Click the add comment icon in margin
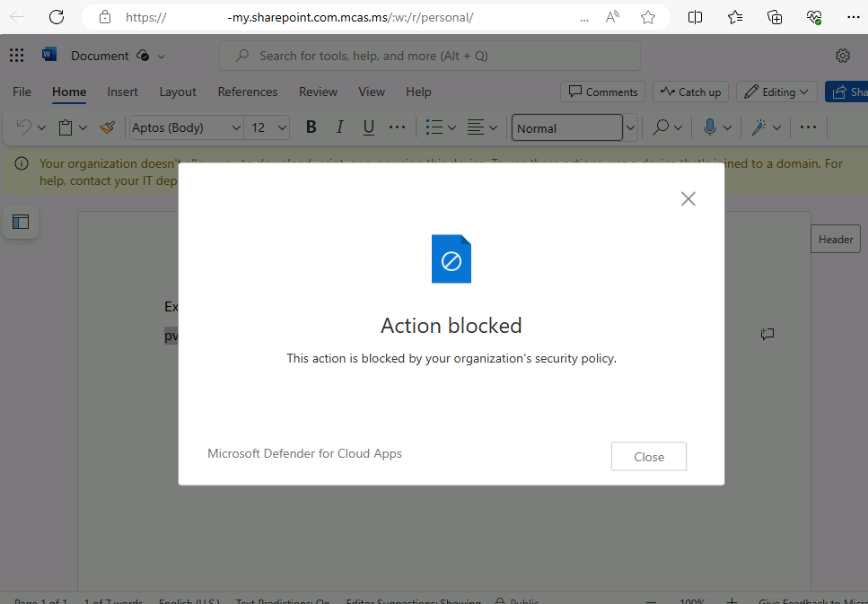Viewport: 868px width, 604px height. click(767, 334)
